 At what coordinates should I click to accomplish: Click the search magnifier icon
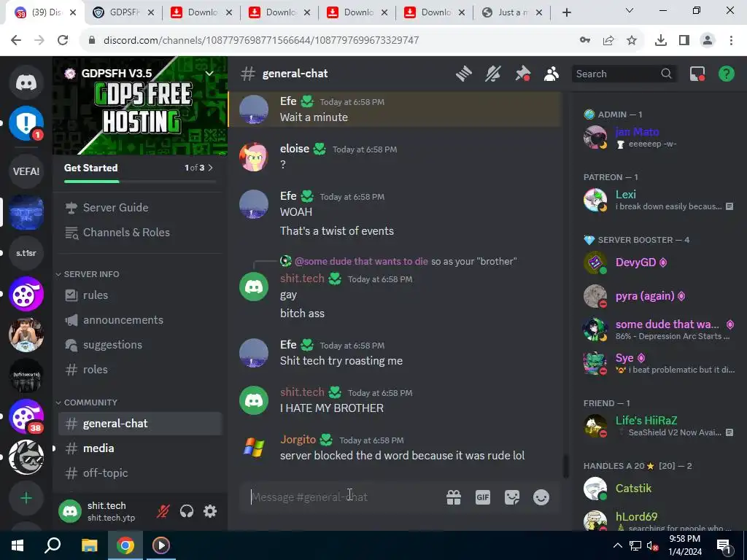point(666,74)
